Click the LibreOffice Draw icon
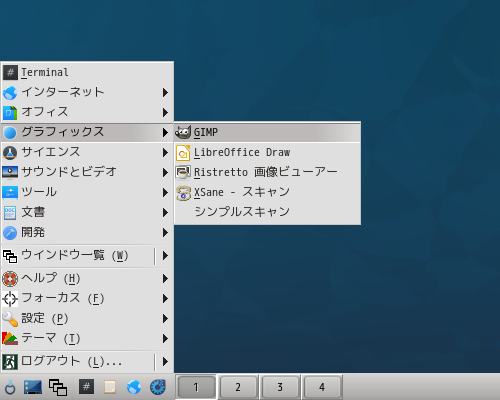The image size is (500, 400). click(x=183, y=153)
